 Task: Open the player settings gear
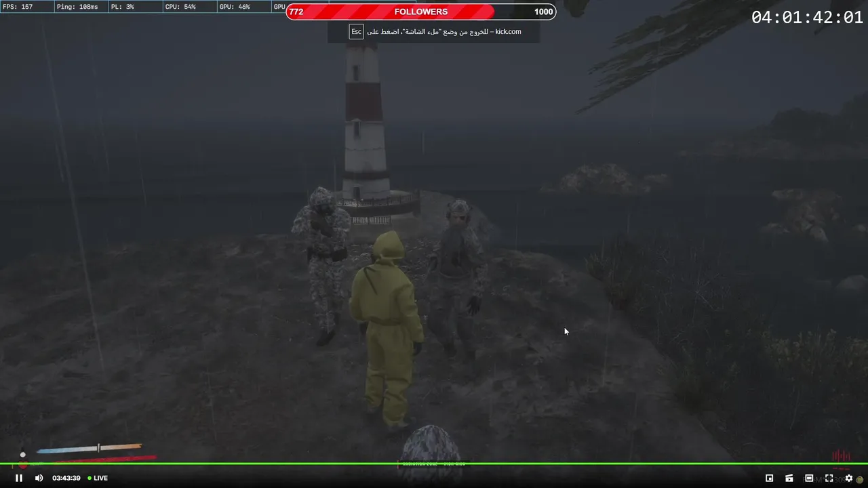point(848,478)
